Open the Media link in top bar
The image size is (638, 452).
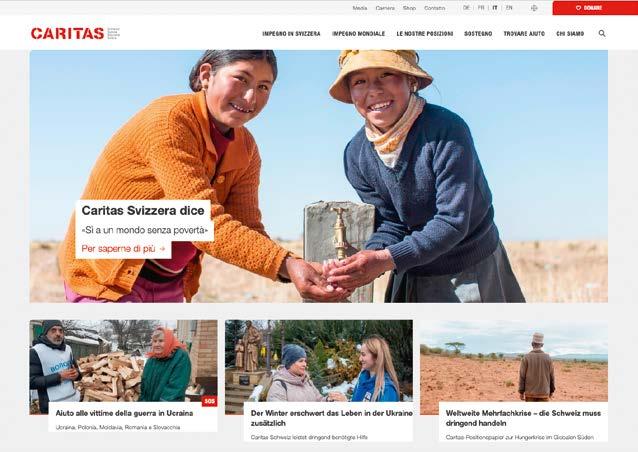tap(360, 8)
